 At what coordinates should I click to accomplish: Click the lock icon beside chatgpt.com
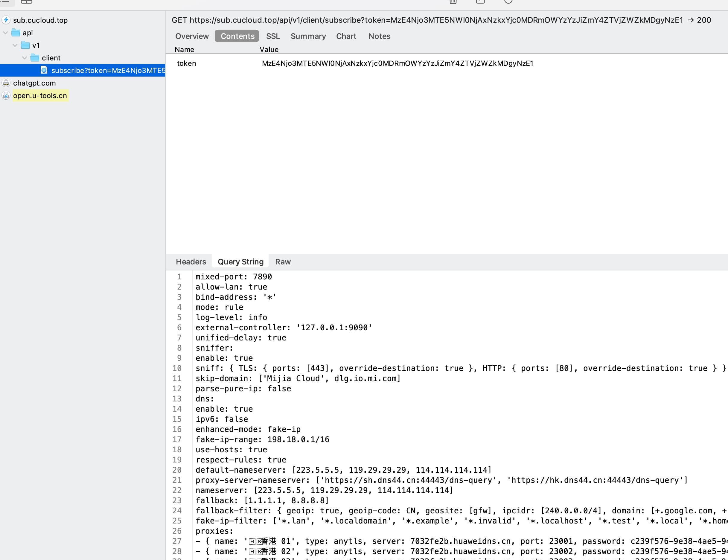pyautogui.click(x=6, y=83)
